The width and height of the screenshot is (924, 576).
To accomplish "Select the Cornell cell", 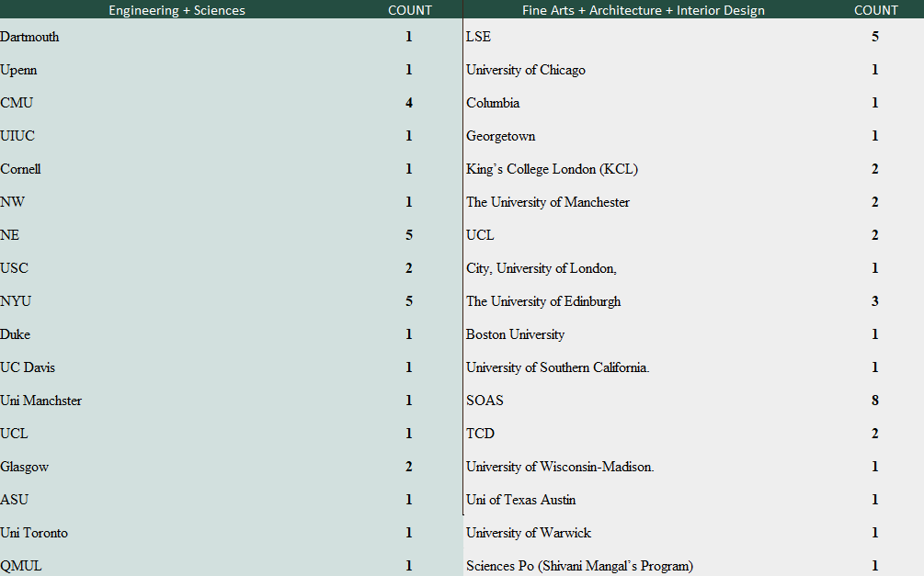I will click(x=20, y=168).
